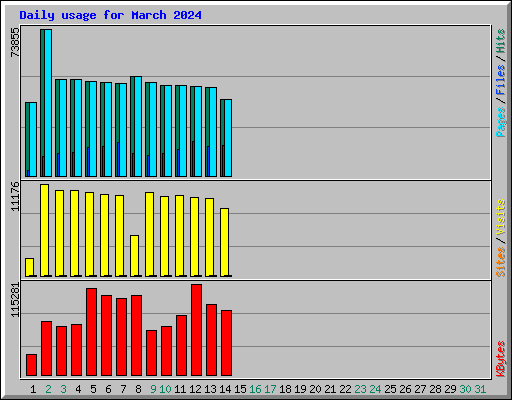Viewport: 512px width, 400px height.
Task: Click day label 25 on the axis
Action: pyautogui.click(x=390, y=389)
